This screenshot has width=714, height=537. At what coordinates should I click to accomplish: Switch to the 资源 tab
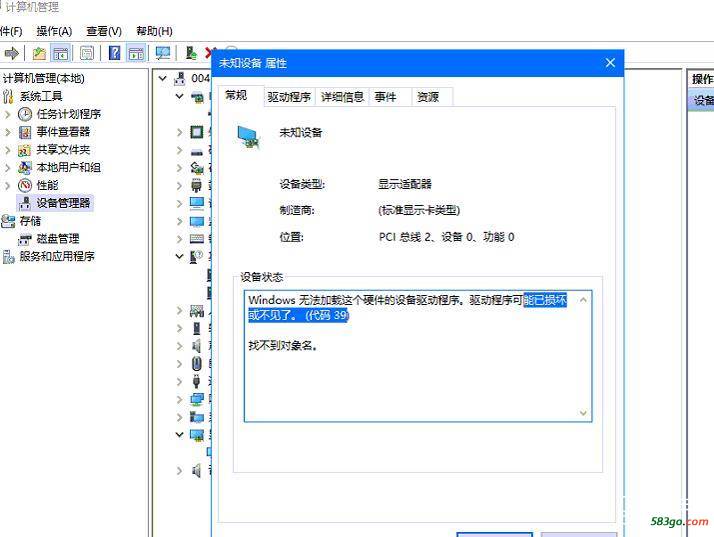point(432,97)
